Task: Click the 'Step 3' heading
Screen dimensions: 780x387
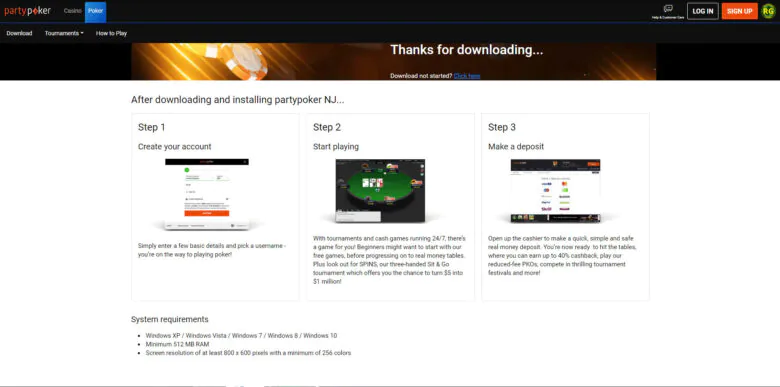Action: [x=502, y=127]
